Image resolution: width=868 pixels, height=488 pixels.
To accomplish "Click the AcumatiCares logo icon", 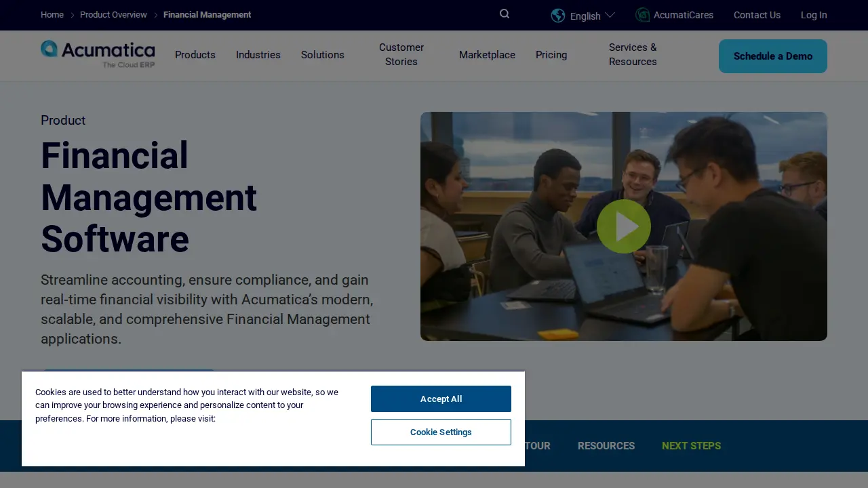I will 642,15.
